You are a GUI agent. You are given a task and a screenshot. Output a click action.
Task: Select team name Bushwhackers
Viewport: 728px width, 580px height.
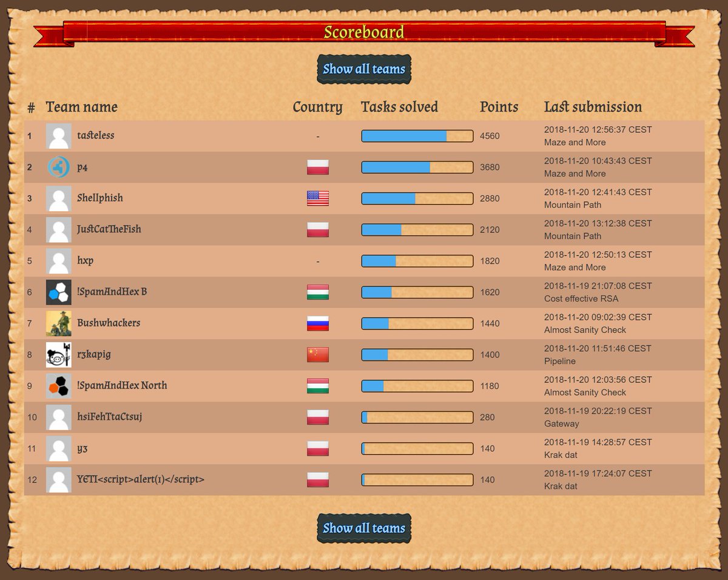point(109,323)
